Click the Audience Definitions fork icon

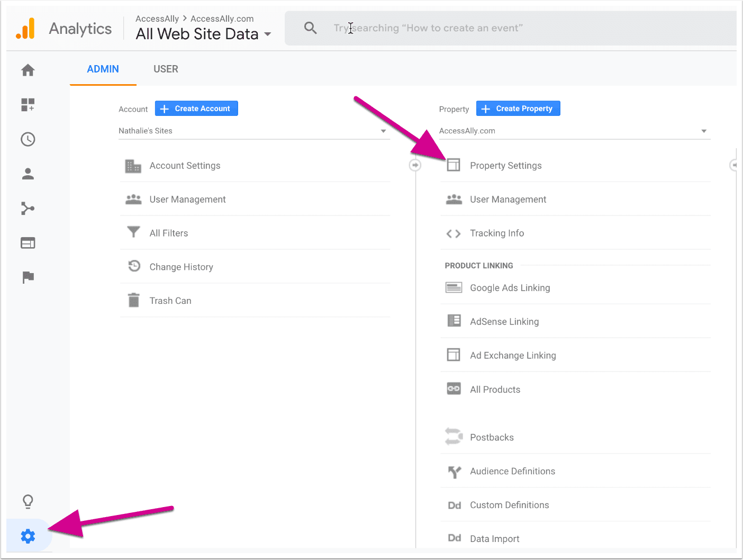(454, 472)
